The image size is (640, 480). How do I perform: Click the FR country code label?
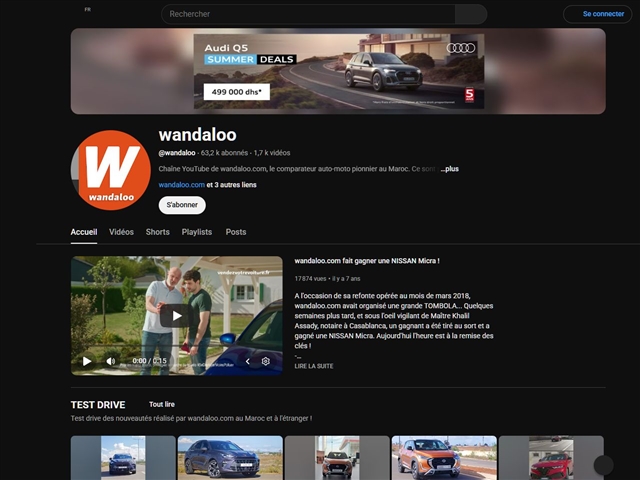(x=87, y=9)
